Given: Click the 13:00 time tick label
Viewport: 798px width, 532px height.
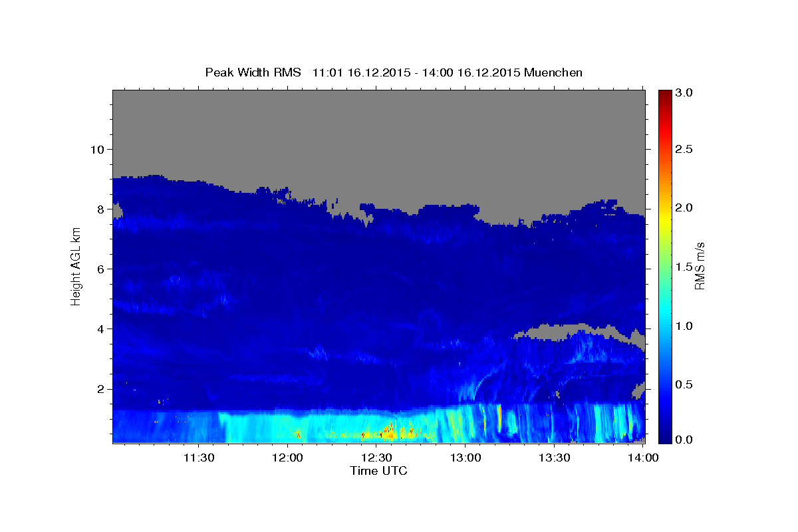Looking at the screenshot, I should click(465, 458).
